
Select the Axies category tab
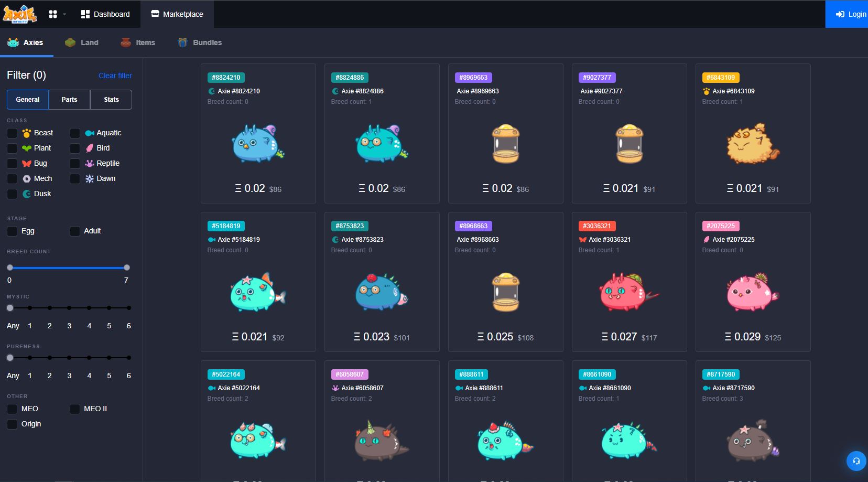click(x=26, y=42)
